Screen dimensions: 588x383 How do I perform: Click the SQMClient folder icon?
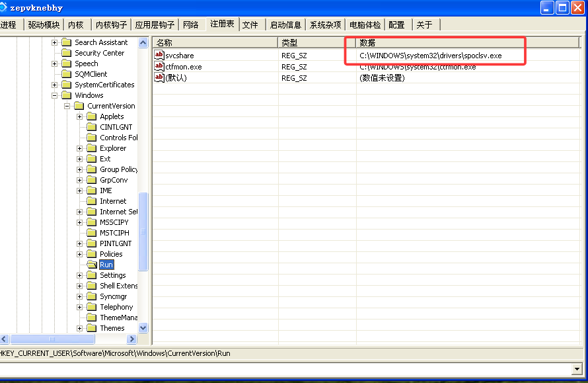(x=66, y=74)
